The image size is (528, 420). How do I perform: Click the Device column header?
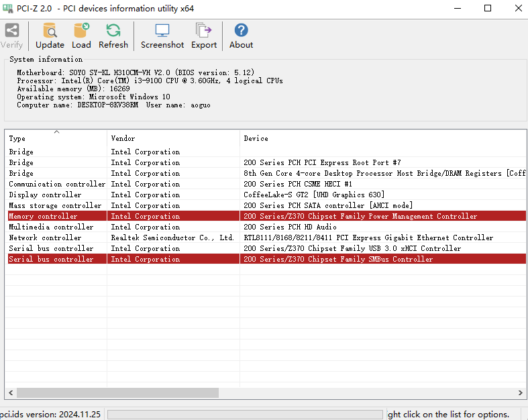pyautogui.click(x=382, y=138)
